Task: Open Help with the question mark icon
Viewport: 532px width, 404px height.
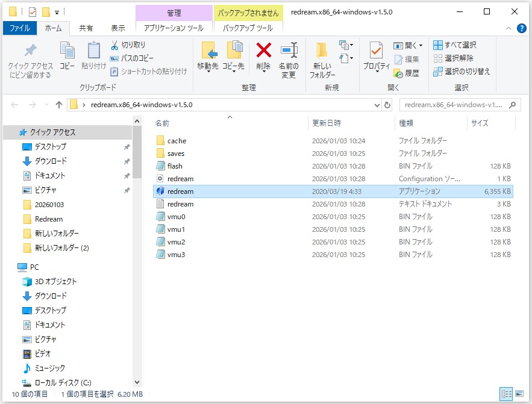Action: coord(522,28)
